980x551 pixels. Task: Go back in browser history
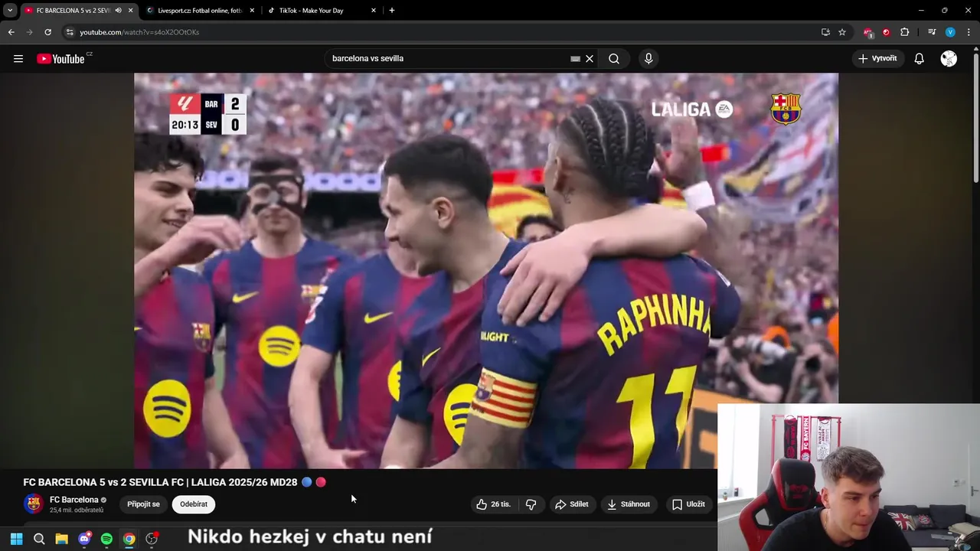click(11, 32)
